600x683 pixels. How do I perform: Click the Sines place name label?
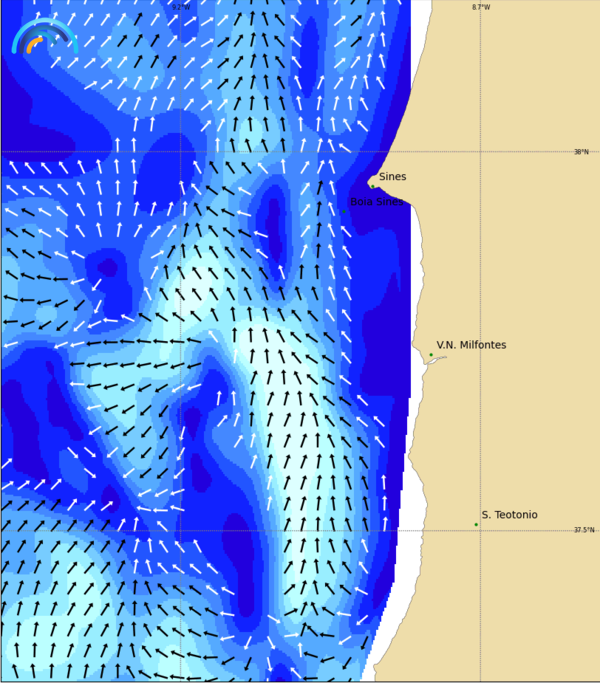pos(392,177)
